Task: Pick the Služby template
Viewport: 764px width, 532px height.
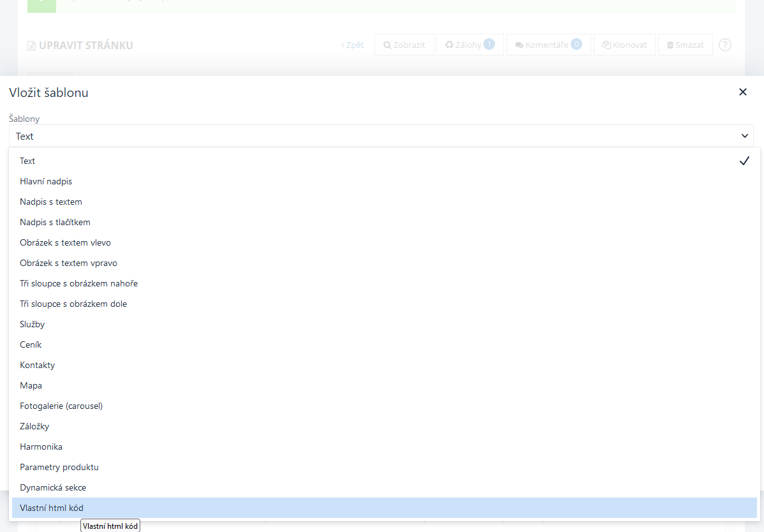Action: point(32,324)
